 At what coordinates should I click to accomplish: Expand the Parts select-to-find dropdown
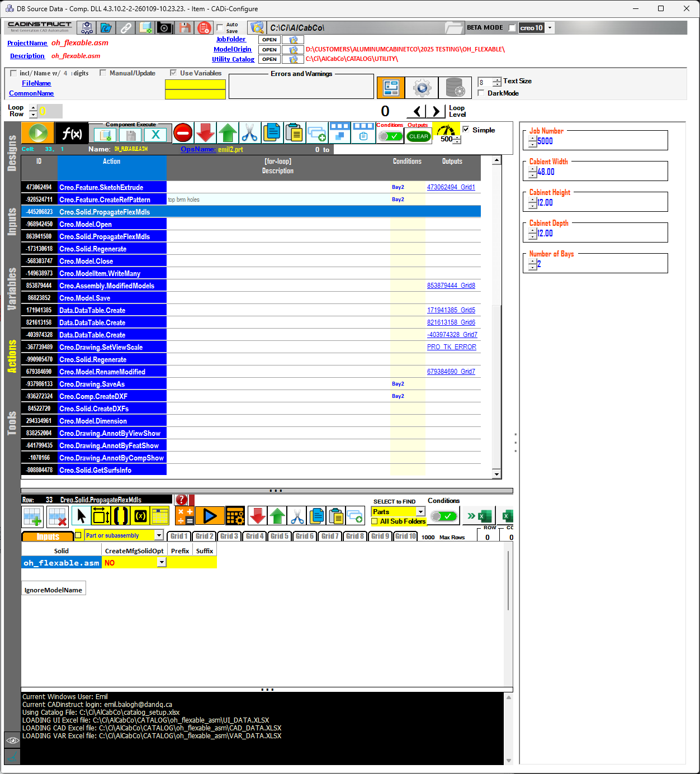coord(420,512)
